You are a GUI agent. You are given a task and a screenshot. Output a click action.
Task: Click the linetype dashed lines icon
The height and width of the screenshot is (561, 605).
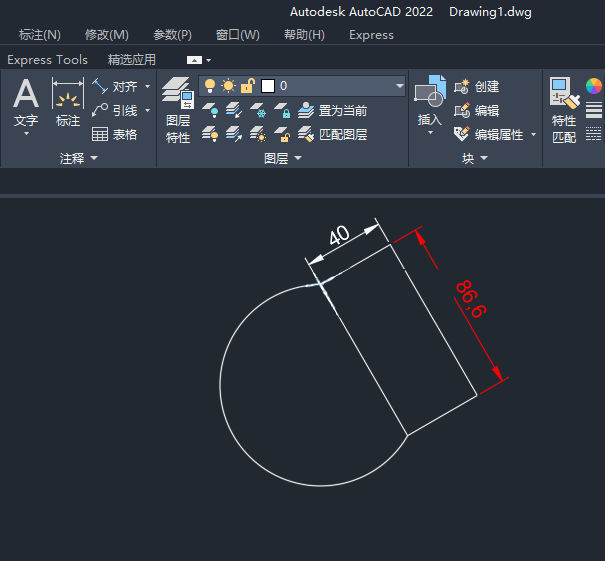click(593, 134)
